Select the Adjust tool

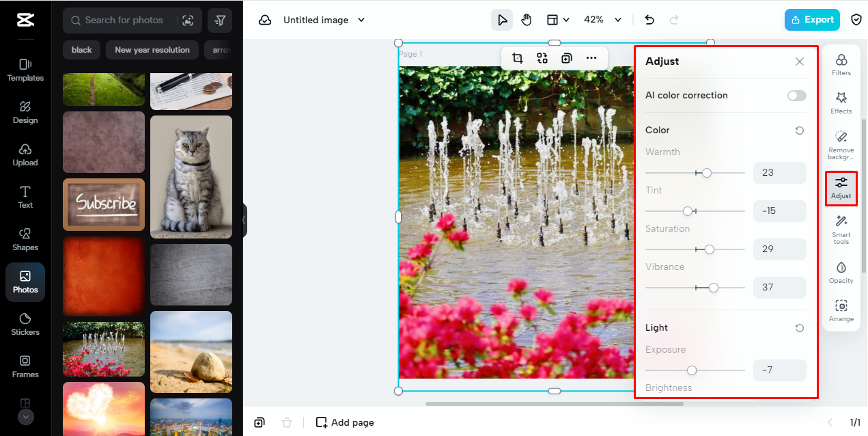click(841, 188)
